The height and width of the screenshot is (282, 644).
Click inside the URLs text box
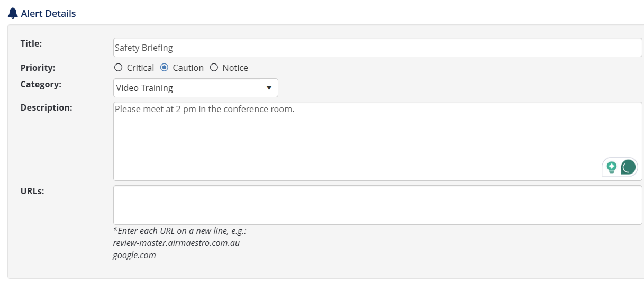point(377,205)
